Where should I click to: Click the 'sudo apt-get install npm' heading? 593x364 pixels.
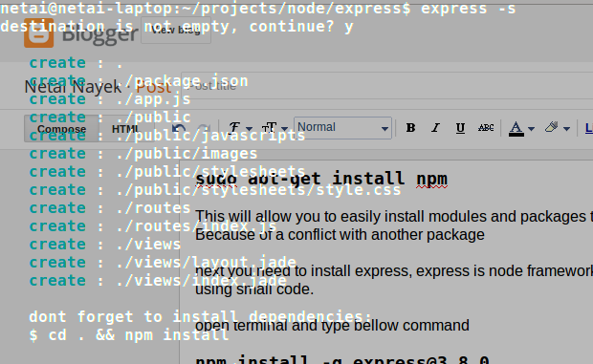321,179
